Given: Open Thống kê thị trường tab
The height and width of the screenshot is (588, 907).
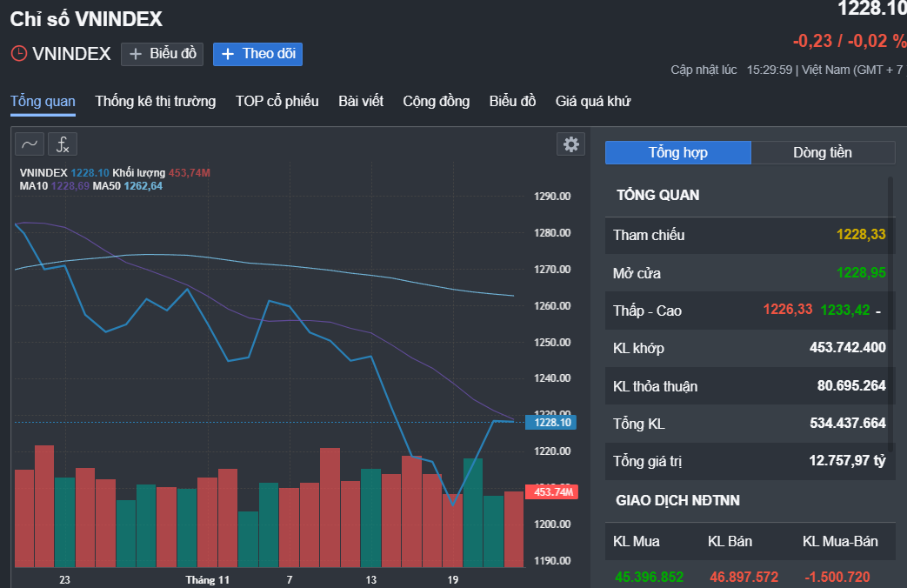Looking at the screenshot, I should (x=156, y=101).
